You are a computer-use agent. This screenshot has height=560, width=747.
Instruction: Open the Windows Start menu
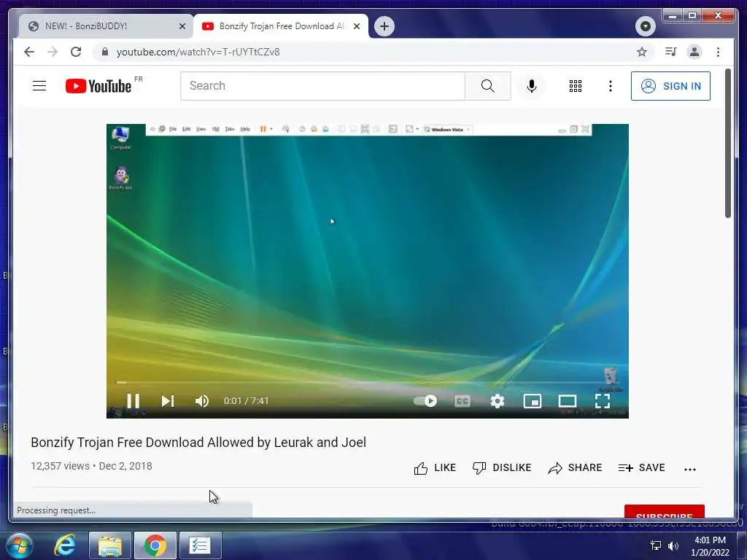pyautogui.click(x=20, y=545)
